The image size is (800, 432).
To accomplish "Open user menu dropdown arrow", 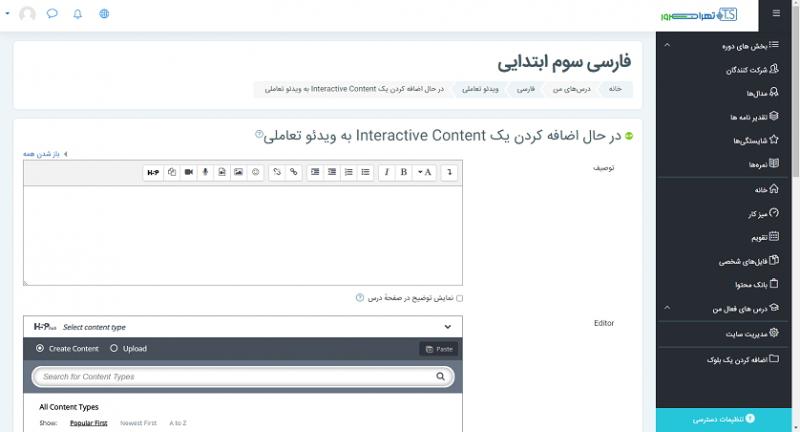I will point(8,14).
